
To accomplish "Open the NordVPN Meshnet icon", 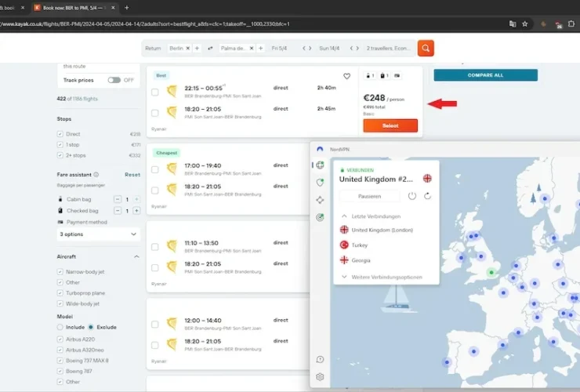I will tap(320, 200).
